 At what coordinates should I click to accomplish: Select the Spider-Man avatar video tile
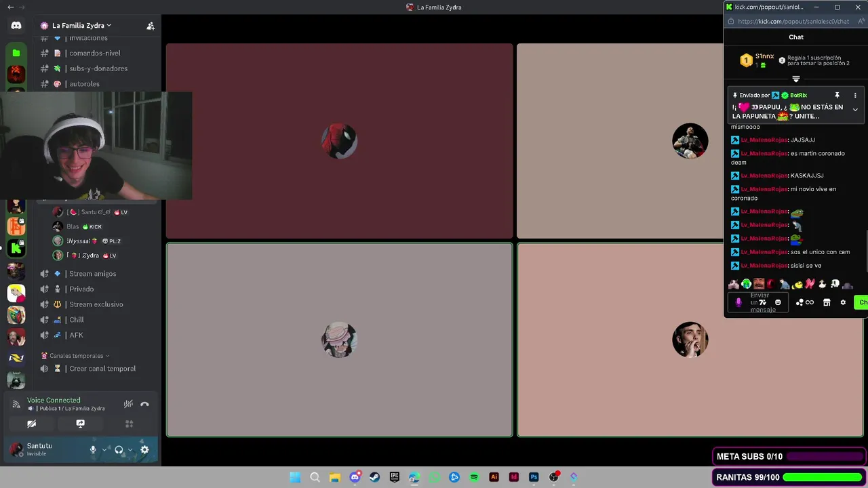pos(339,141)
